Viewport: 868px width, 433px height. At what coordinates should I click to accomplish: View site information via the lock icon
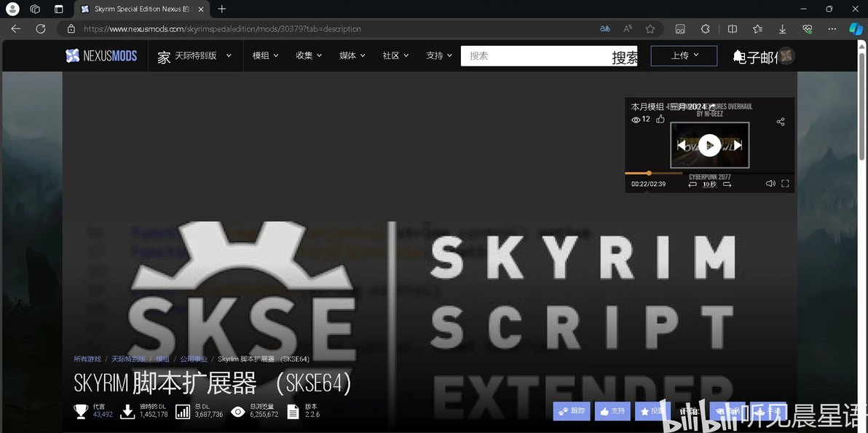pos(71,29)
